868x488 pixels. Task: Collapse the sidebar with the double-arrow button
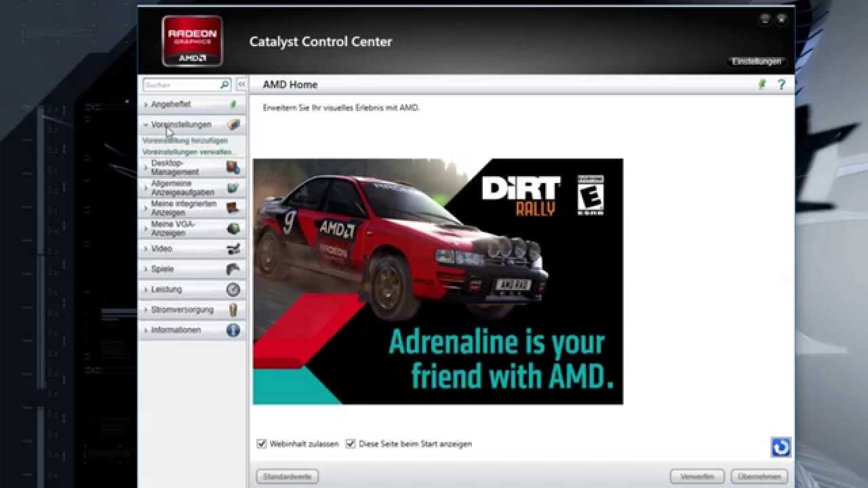coord(241,84)
